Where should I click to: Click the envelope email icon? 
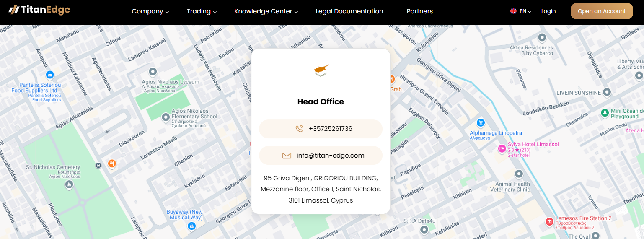coord(287,156)
